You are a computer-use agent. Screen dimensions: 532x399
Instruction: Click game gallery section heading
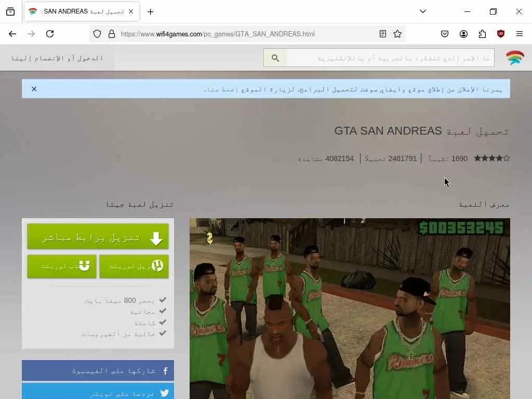click(x=484, y=204)
